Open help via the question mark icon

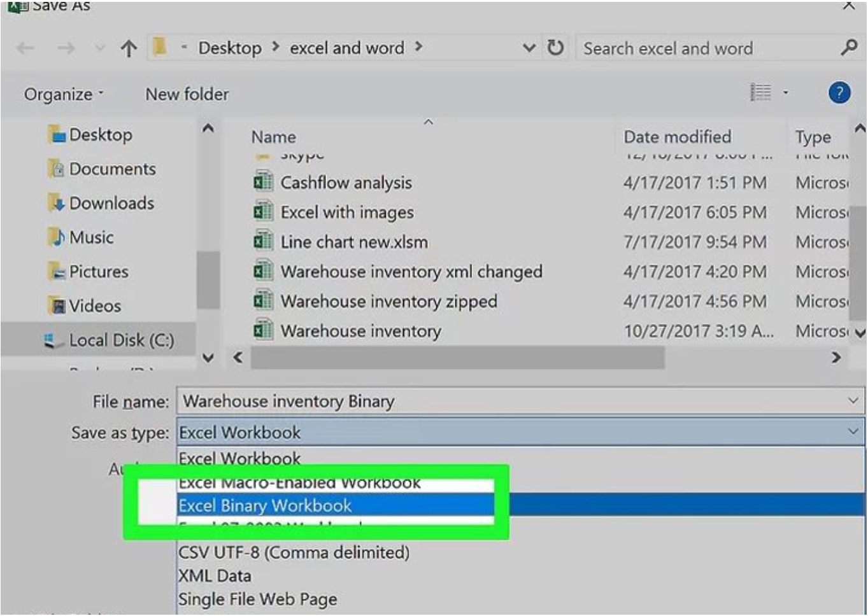pos(839,93)
